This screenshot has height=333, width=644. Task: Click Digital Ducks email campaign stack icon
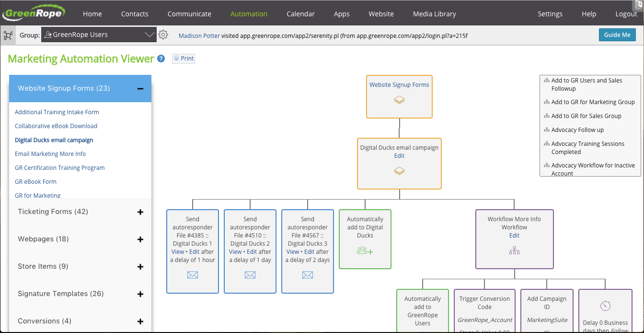coord(399,171)
